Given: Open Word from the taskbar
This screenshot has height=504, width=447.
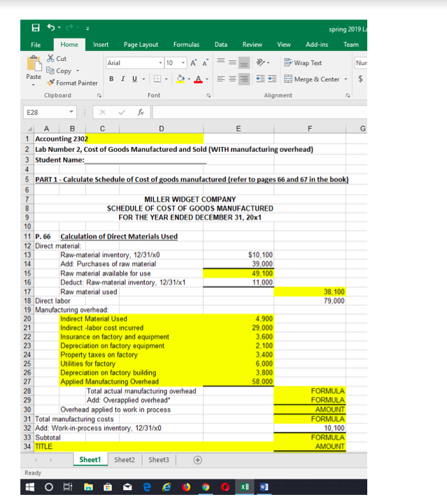Looking at the screenshot, I should click(x=264, y=487).
